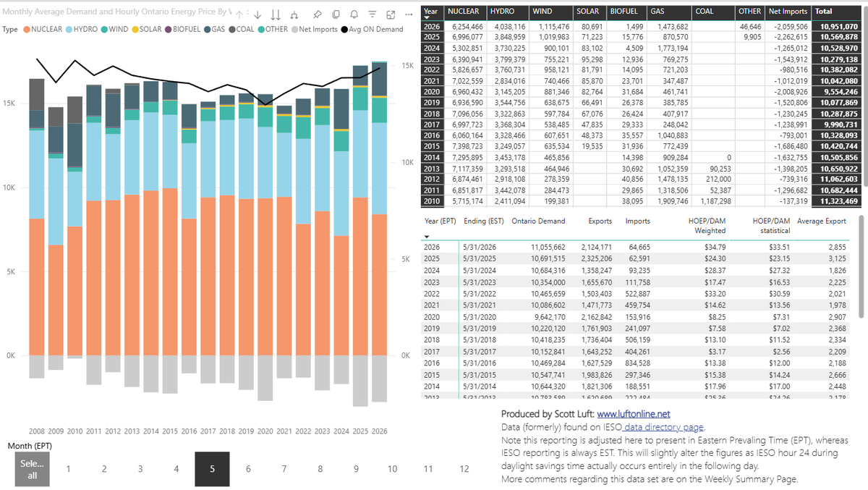This screenshot has height=490, width=868.
Task: Click the 2008 x-axis year label
Action: 38,431
